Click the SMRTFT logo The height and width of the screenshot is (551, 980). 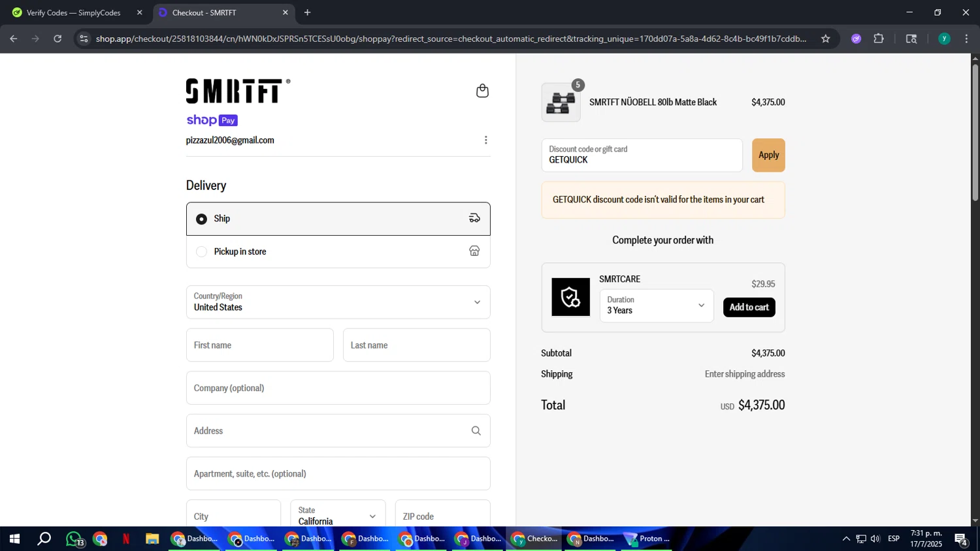click(x=238, y=91)
